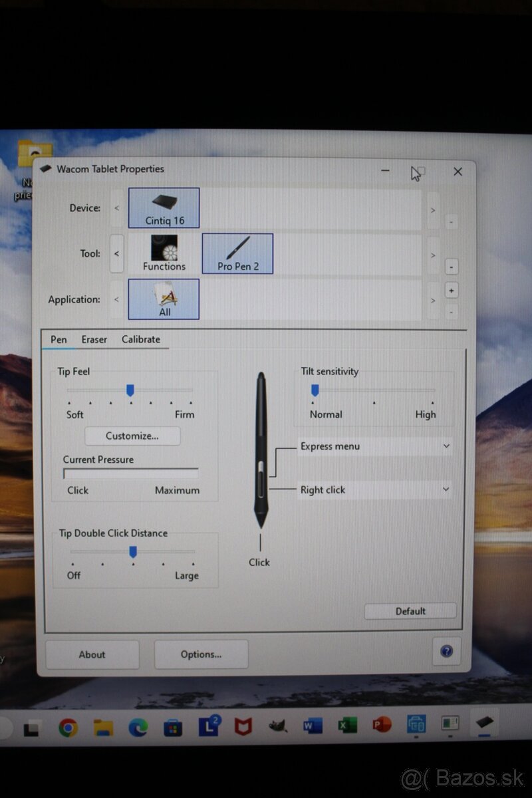Adjust the Tip Feel slider
This screenshot has width=532, height=798.
coord(130,390)
